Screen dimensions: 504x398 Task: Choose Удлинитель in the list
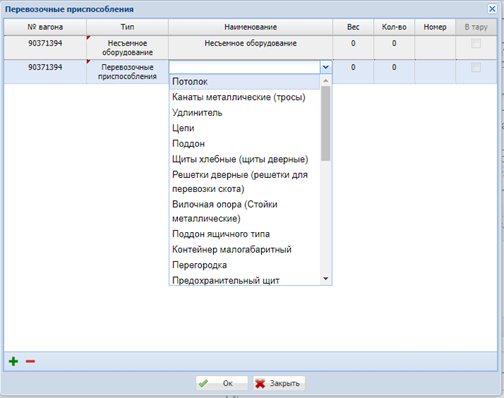244,113
